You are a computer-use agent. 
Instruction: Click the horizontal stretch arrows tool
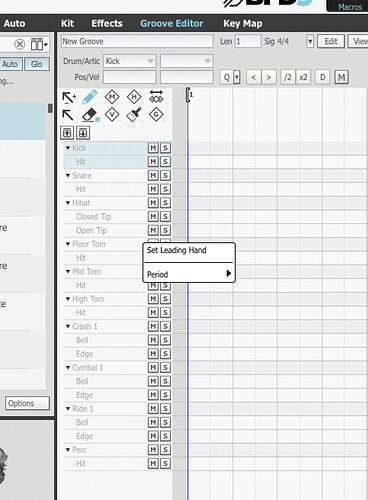click(x=156, y=97)
